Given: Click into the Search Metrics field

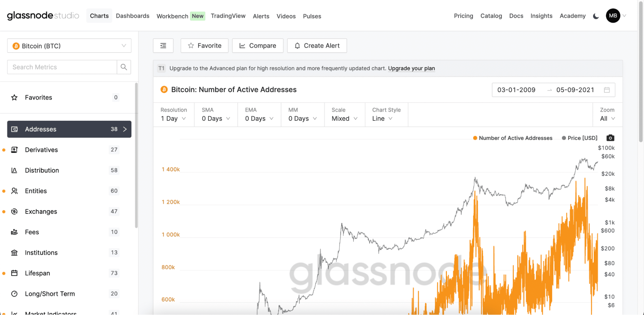Looking at the screenshot, I should 62,67.
